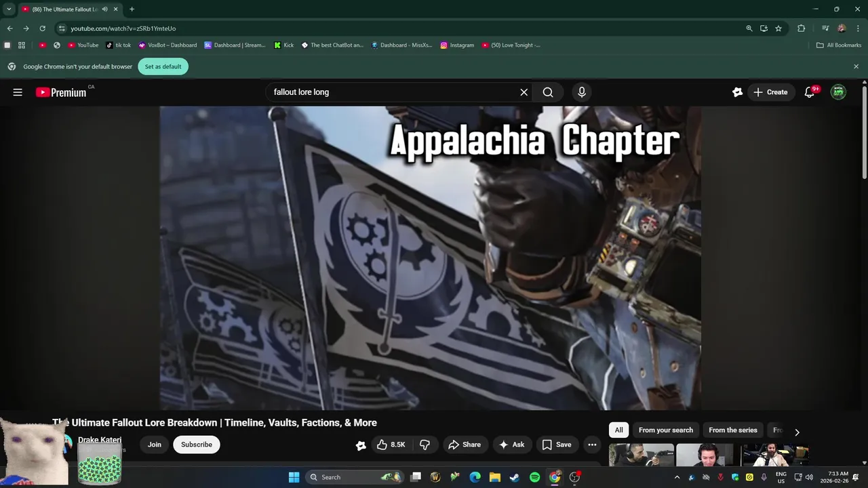Open Windows Start menu
The width and height of the screenshot is (868, 488).
click(294, 477)
